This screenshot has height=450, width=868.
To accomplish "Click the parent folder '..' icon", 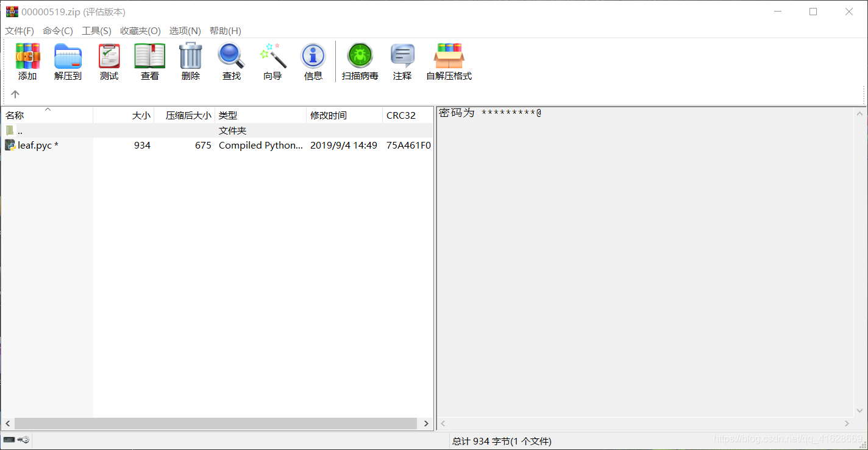I will click(x=10, y=130).
